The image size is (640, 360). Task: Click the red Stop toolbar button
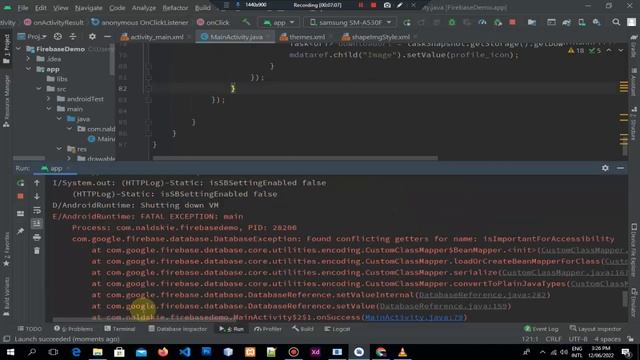point(513,22)
